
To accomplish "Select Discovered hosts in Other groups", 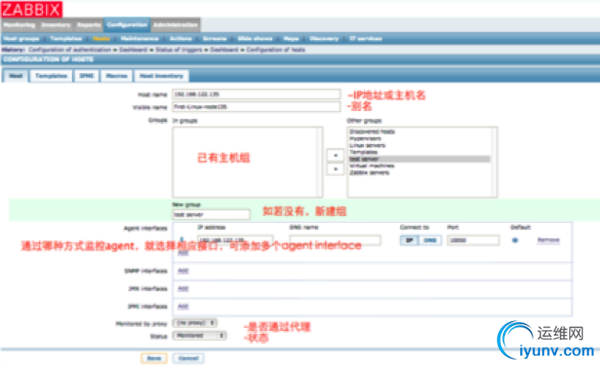I will (x=372, y=132).
